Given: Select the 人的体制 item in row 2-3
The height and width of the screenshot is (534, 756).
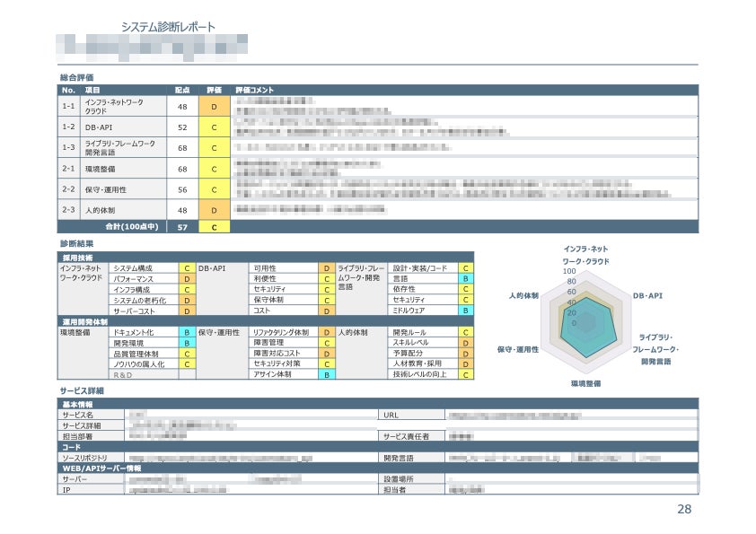Looking at the screenshot, I should point(100,211).
